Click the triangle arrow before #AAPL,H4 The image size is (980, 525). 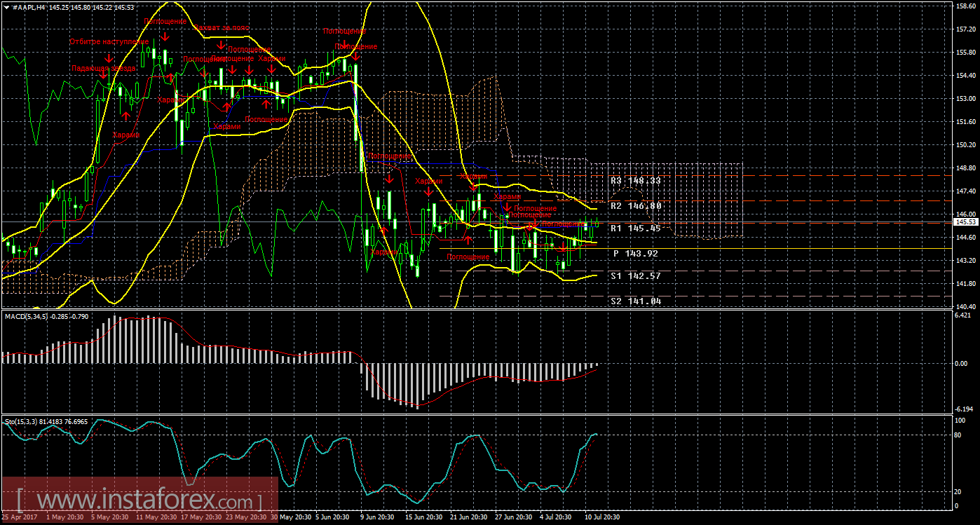pyautogui.click(x=6, y=6)
